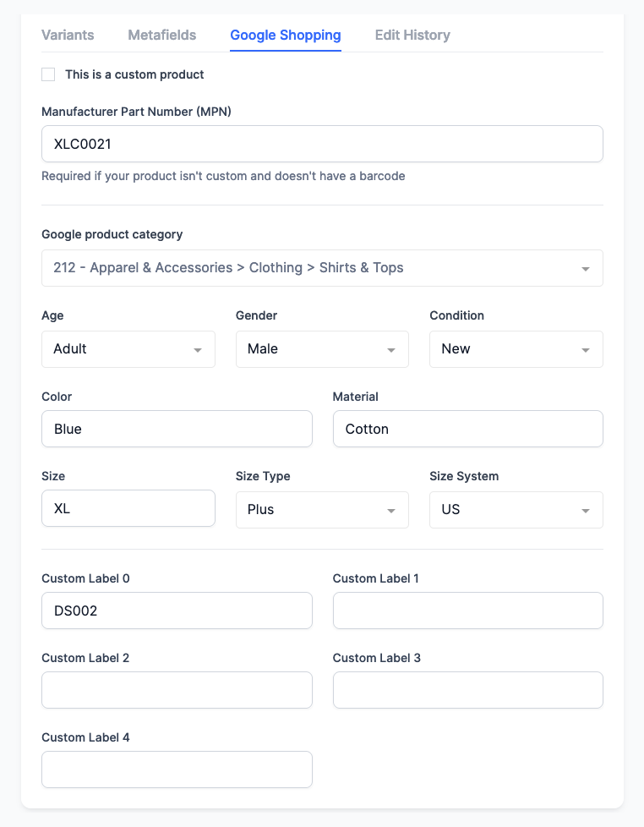Open the Gender dropdown showing Male
Image resolution: width=644 pixels, height=827 pixels.
click(322, 349)
